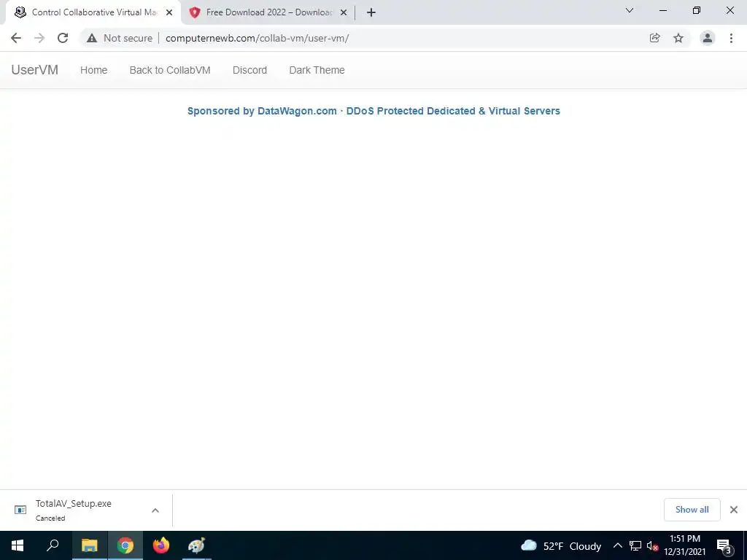Open the tab search chevron
Viewport: 747px width, 560px height.
pyautogui.click(x=630, y=10)
